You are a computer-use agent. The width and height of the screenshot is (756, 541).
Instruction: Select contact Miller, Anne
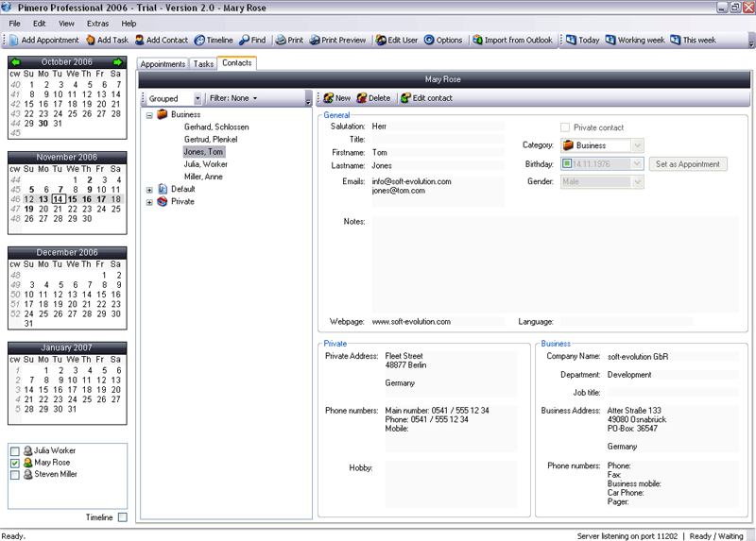coord(203,177)
